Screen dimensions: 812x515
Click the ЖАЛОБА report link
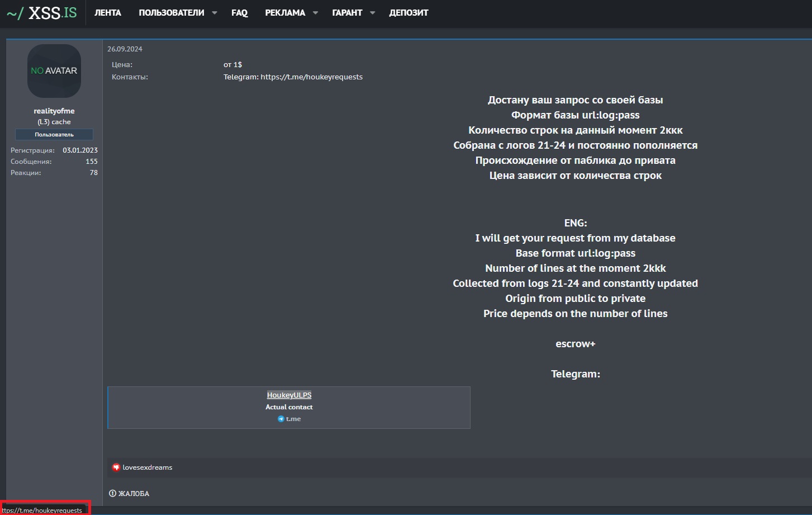134,494
